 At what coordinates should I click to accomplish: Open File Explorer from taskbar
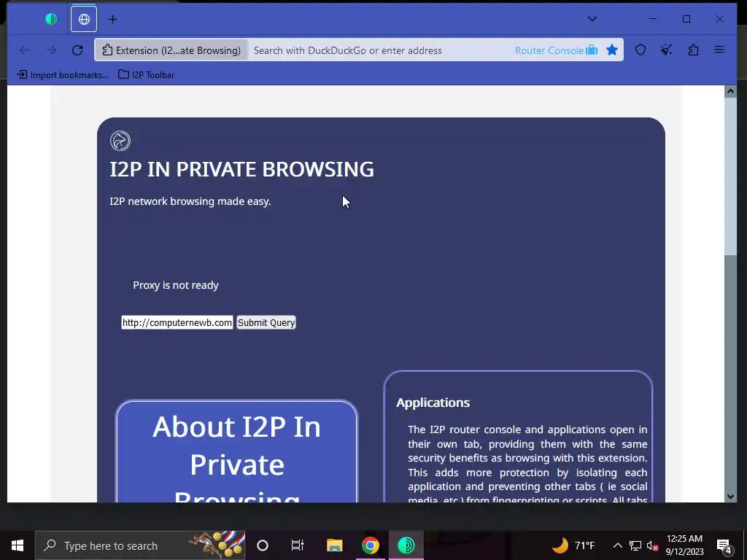tap(334, 545)
